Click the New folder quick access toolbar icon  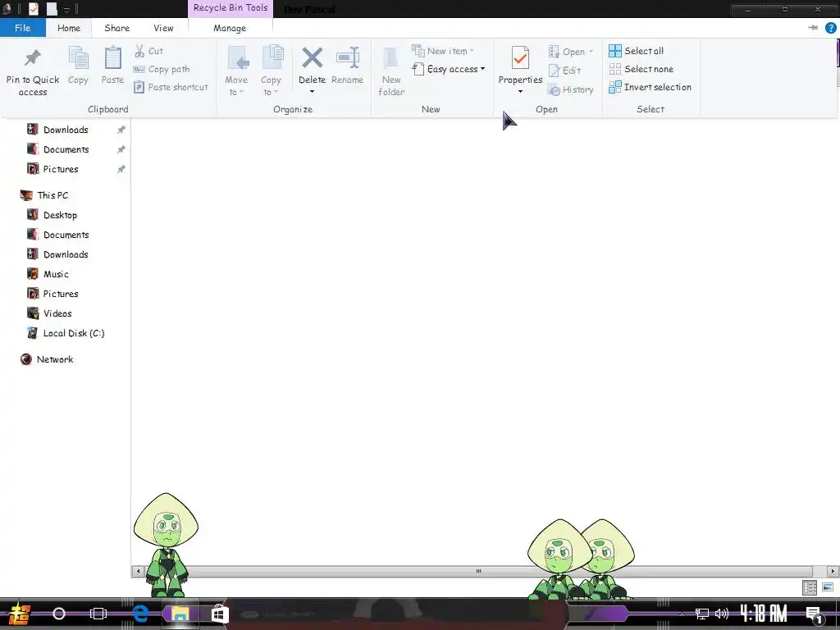52,8
